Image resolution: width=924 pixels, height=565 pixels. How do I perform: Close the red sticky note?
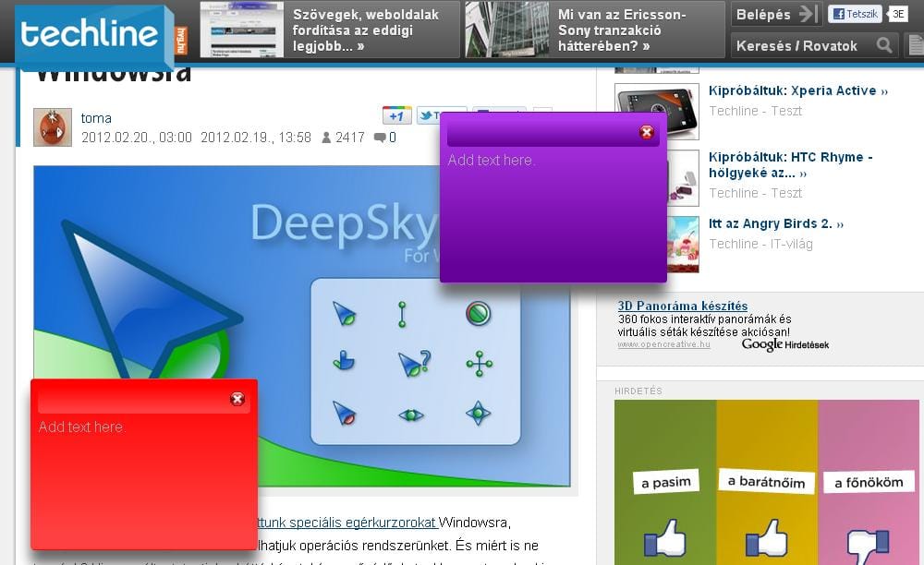[237, 399]
